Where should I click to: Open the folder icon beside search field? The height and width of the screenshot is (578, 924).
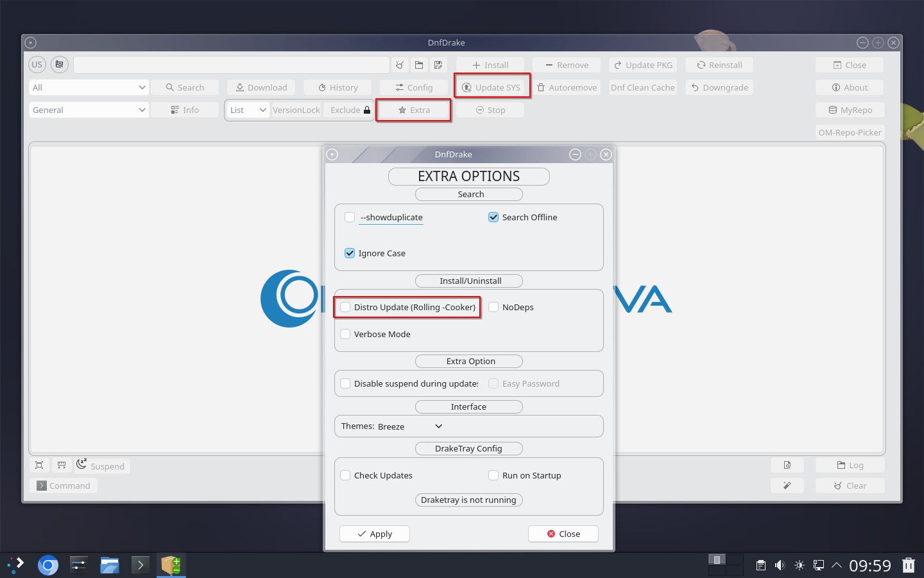click(419, 65)
